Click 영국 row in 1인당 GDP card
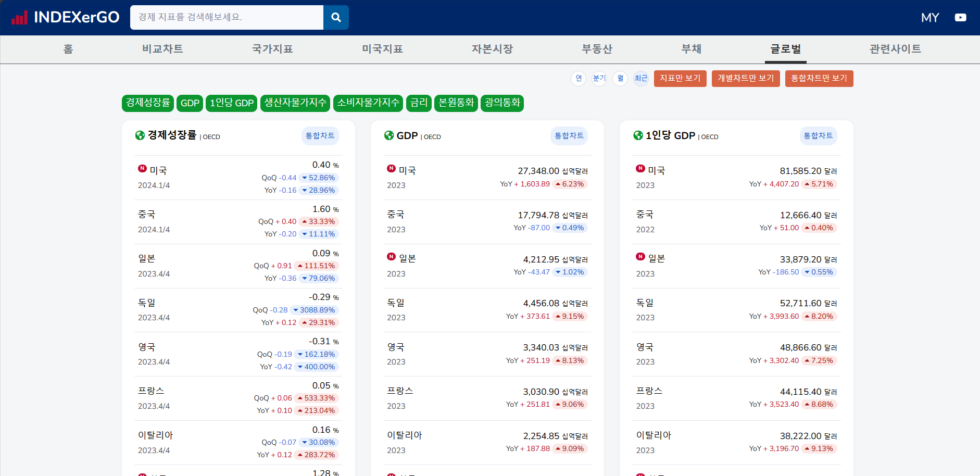The image size is (980, 476). click(x=737, y=354)
